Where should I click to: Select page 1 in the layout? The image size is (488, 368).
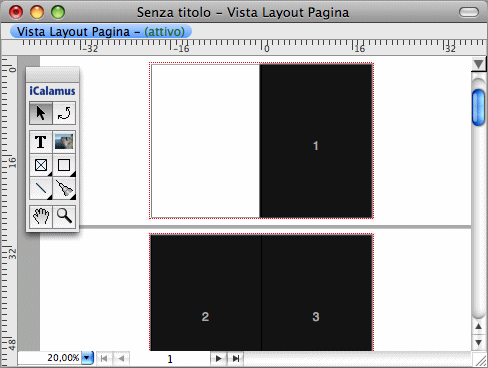click(316, 141)
